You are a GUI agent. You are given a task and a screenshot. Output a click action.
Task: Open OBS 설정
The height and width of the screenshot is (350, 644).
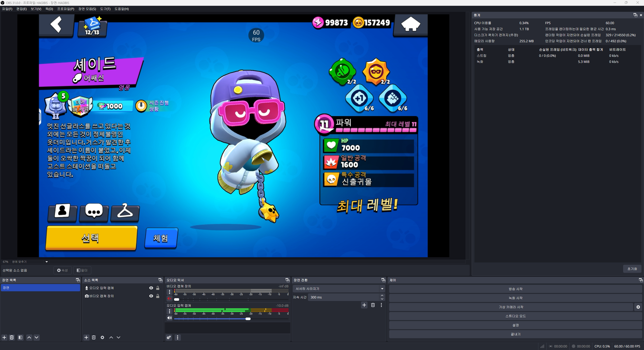515,325
